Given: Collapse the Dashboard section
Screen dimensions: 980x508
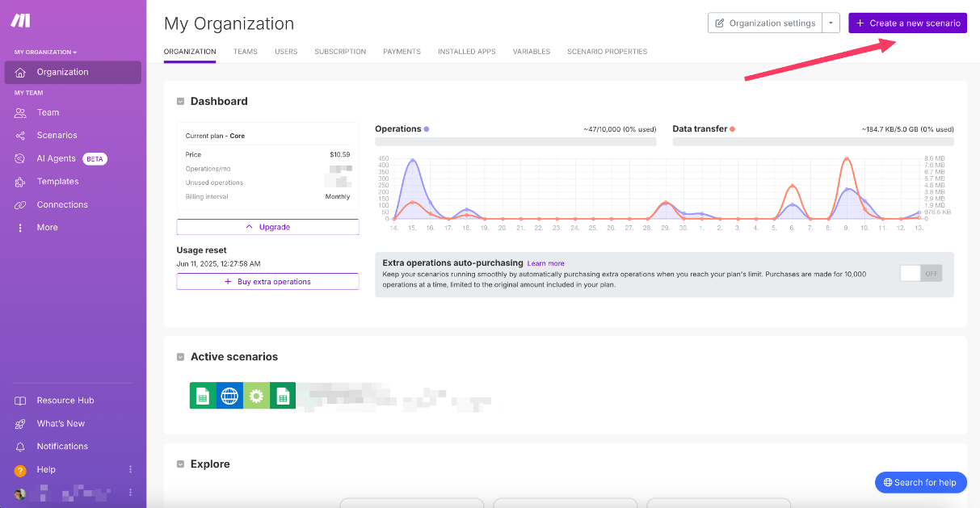Looking at the screenshot, I should pyautogui.click(x=181, y=102).
